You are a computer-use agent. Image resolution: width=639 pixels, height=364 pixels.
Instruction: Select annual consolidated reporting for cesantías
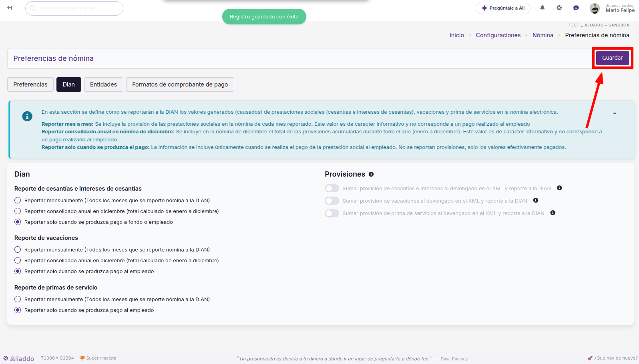coord(18,211)
